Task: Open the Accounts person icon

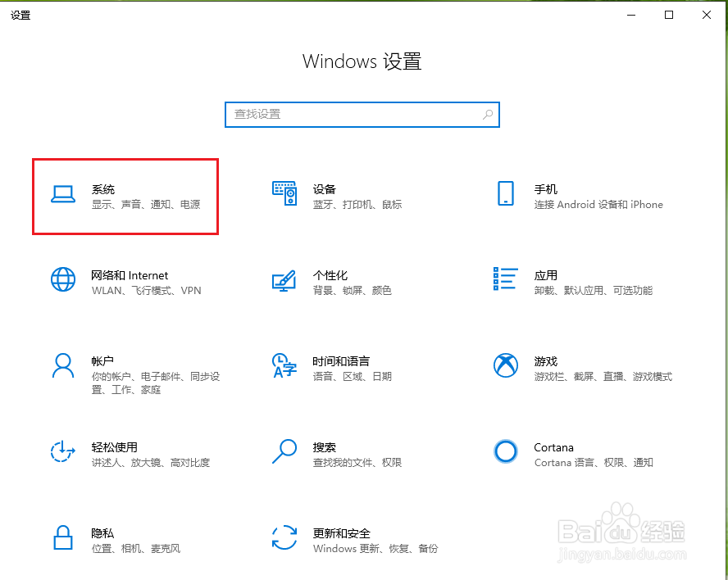Action: click(62, 365)
